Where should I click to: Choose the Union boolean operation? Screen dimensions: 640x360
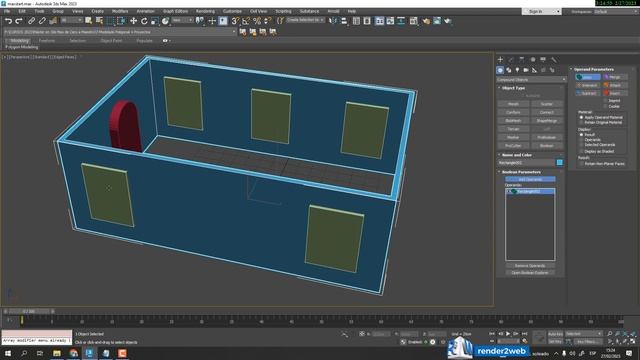click(x=588, y=77)
